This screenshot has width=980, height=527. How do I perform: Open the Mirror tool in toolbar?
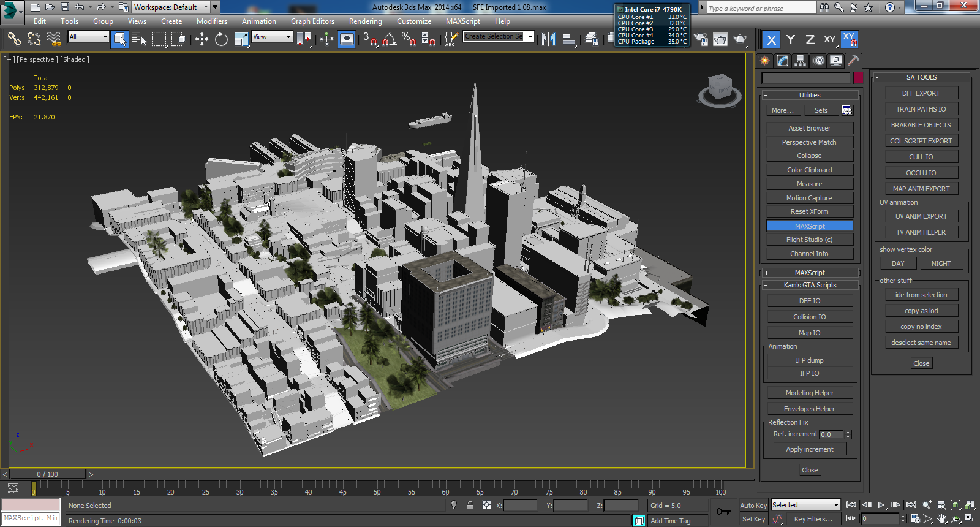pyautogui.click(x=548, y=39)
